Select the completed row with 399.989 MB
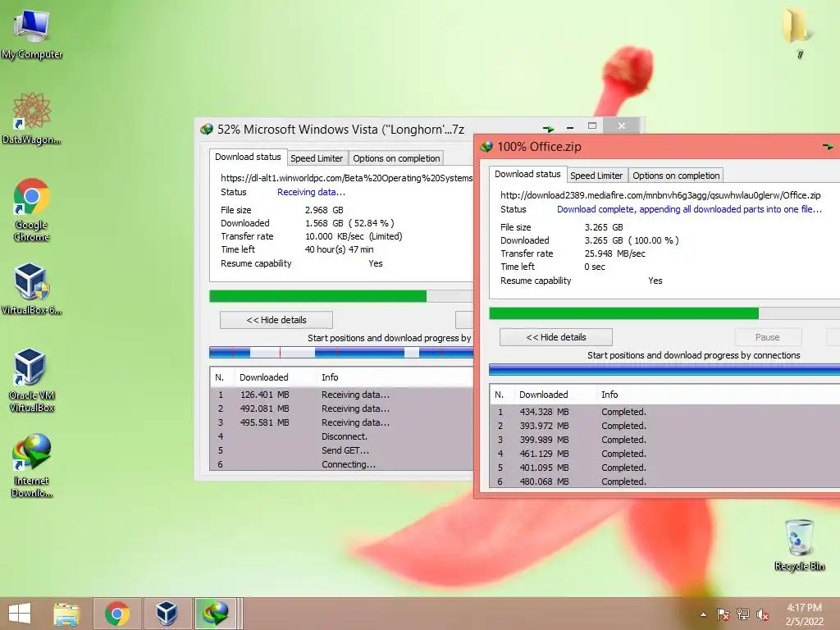The image size is (840, 630). coord(665,440)
